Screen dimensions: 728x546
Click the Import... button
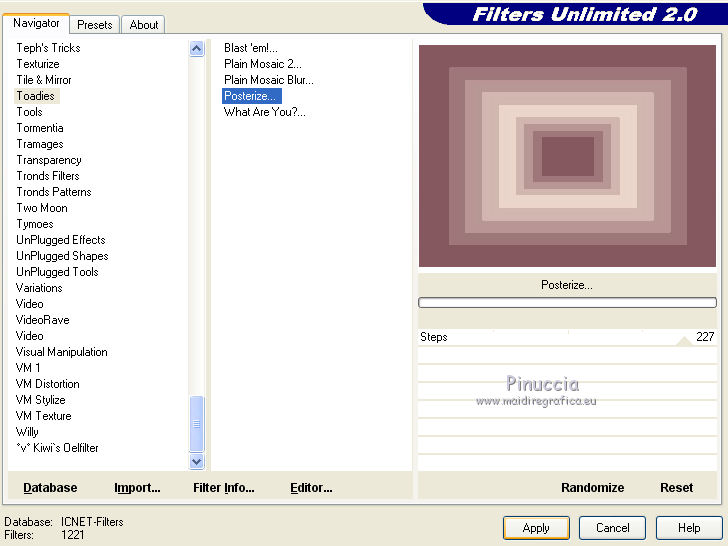[x=137, y=488]
